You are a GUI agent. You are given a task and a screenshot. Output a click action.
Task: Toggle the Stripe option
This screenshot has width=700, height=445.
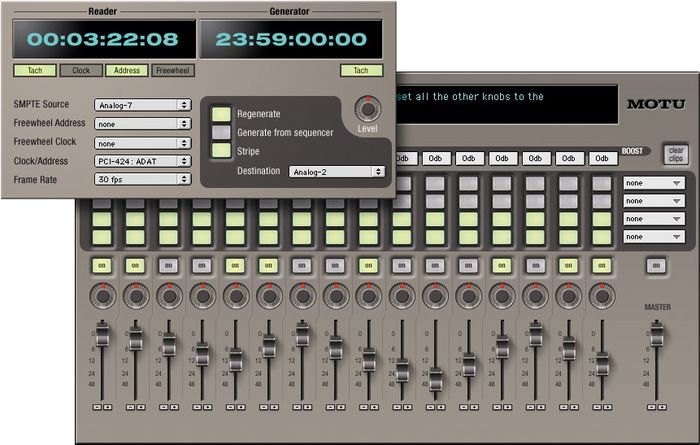point(221,150)
